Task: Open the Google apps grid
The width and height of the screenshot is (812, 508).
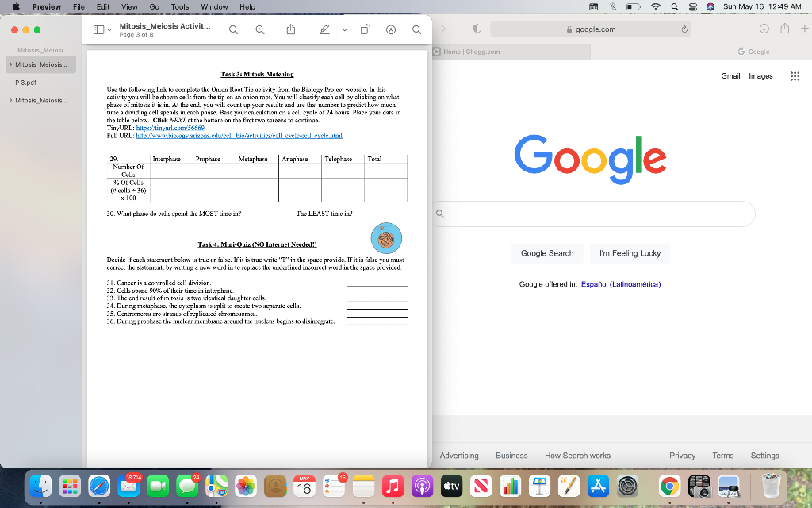Action: point(795,75)
